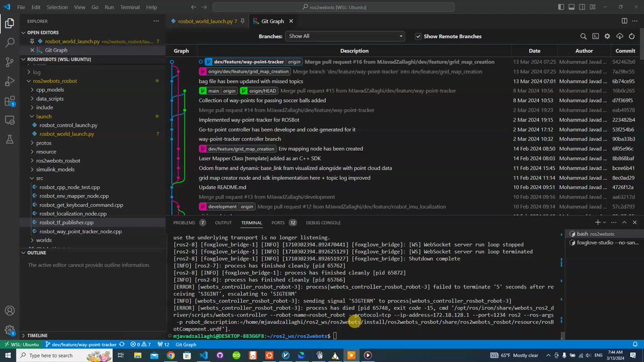Expand the worlds folder
644x362 pixels.
[x=44, y=240]
